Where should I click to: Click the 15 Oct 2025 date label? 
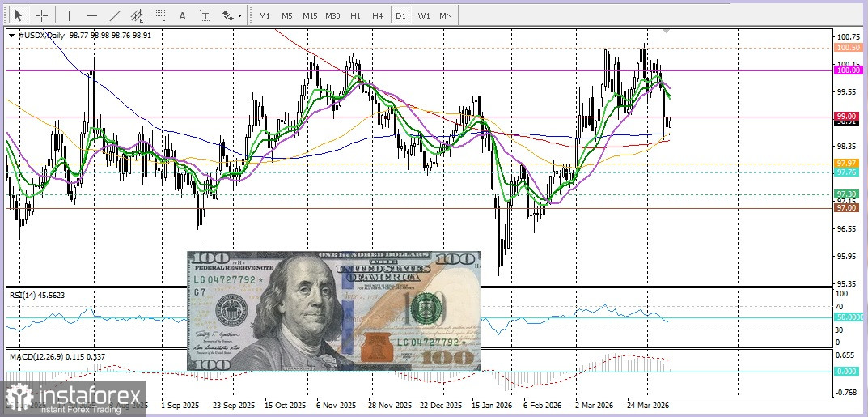click(x=285, y=405)
